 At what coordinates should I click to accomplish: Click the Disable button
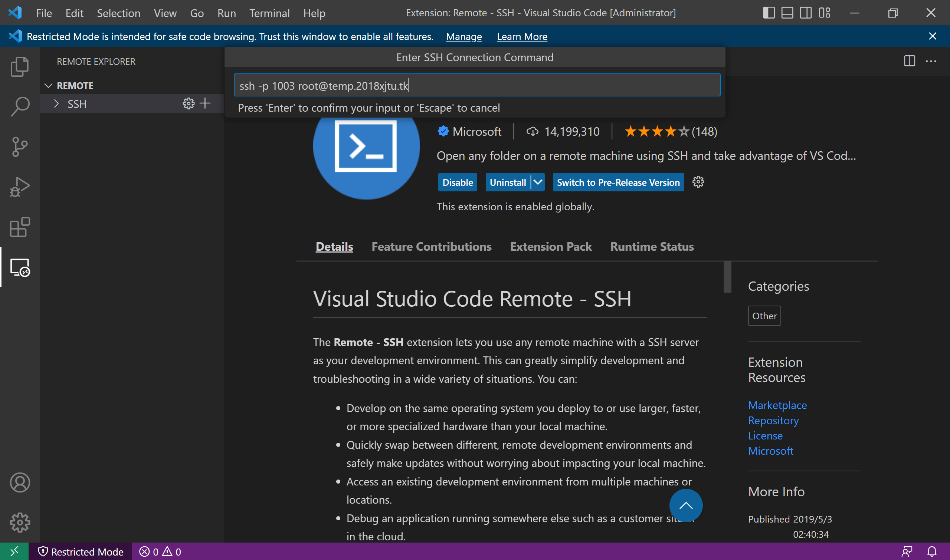click(458, 182)
